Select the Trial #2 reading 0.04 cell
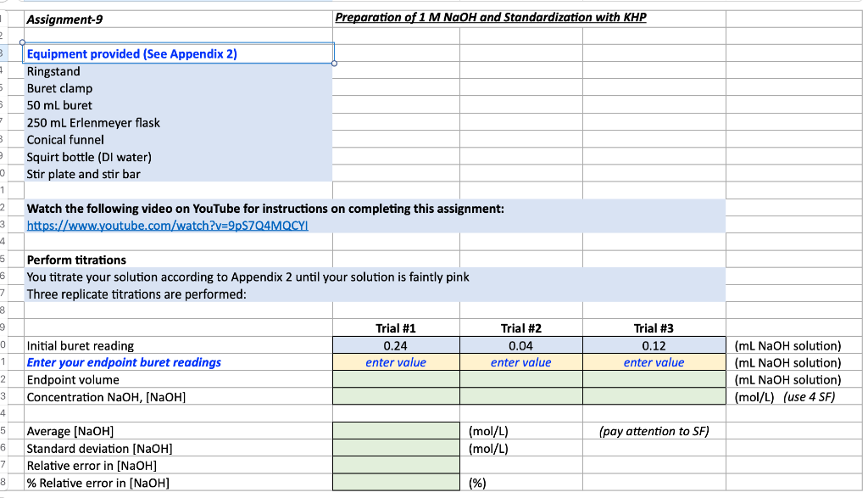The image size is (868, 498). coord(520,344)
